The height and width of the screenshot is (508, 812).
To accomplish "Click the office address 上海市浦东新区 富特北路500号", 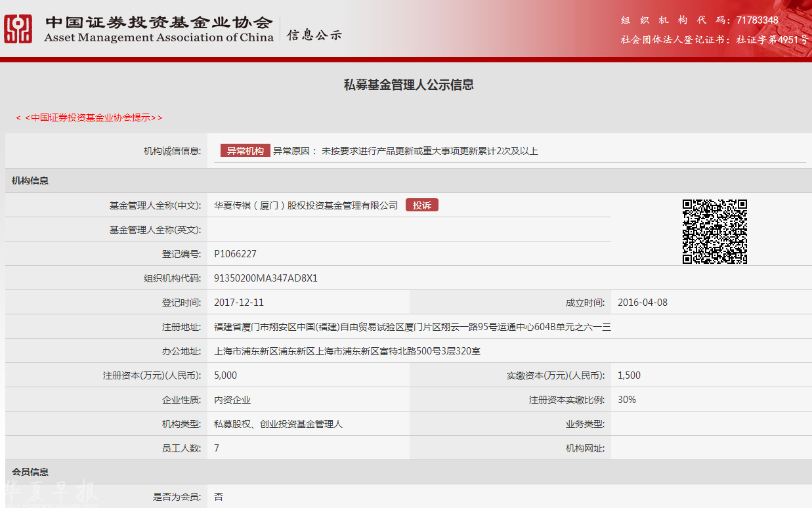I will (x=347, y=351).
